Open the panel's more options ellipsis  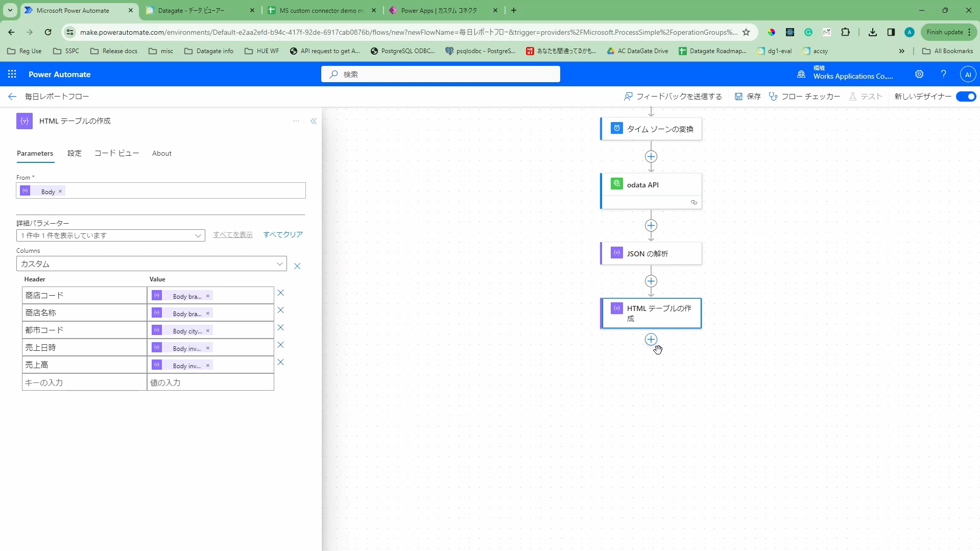(x=296, y=121)
